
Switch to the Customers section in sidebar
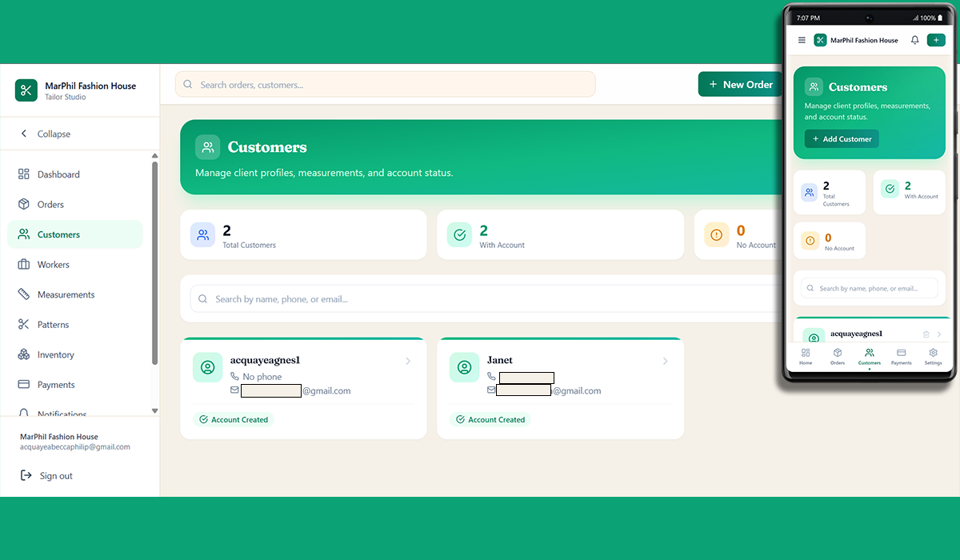point(60,234)
